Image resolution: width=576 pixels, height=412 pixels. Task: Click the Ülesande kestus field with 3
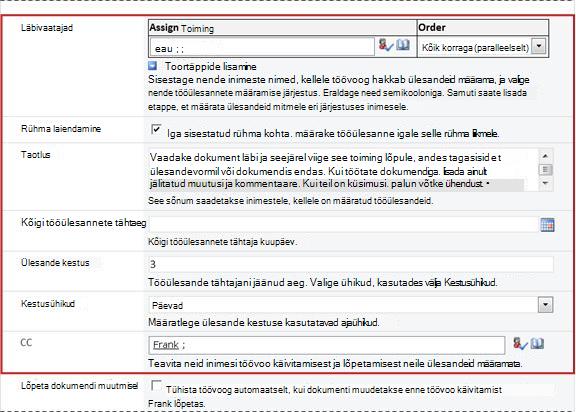point(351,264)
